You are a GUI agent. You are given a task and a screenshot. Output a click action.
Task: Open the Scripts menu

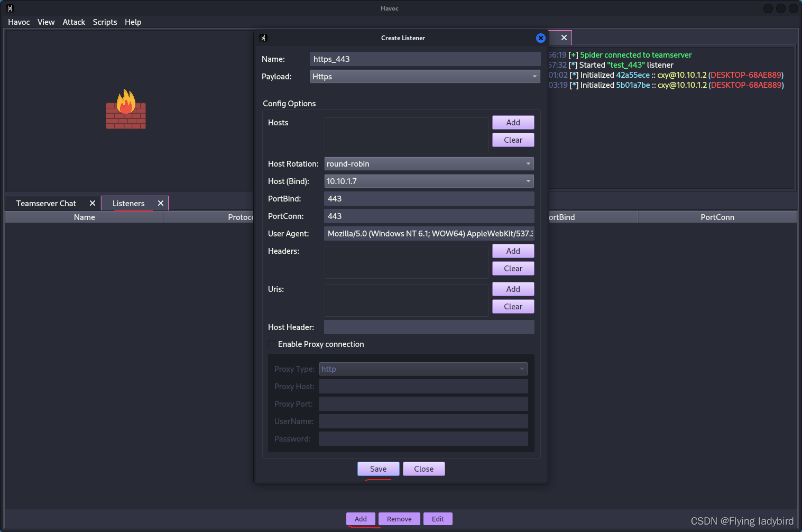pos(105,22)
